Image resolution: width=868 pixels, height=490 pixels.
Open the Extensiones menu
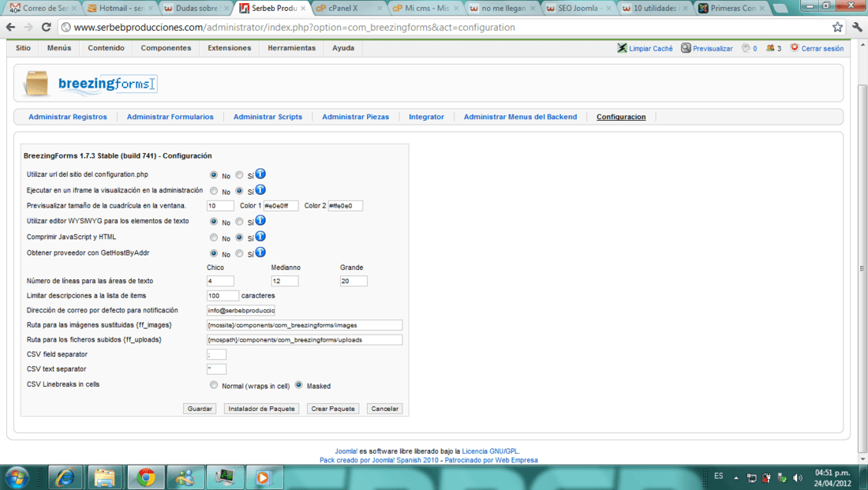229,48
